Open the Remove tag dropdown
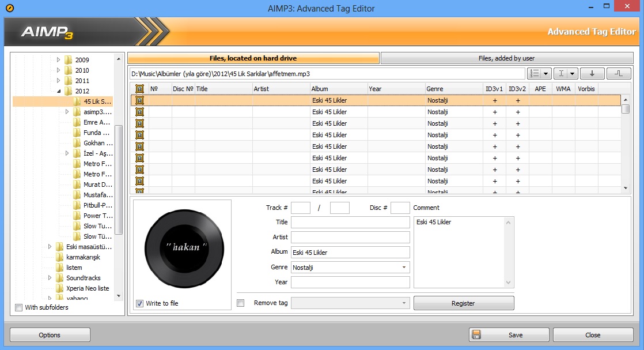 (x=404, y=303)
